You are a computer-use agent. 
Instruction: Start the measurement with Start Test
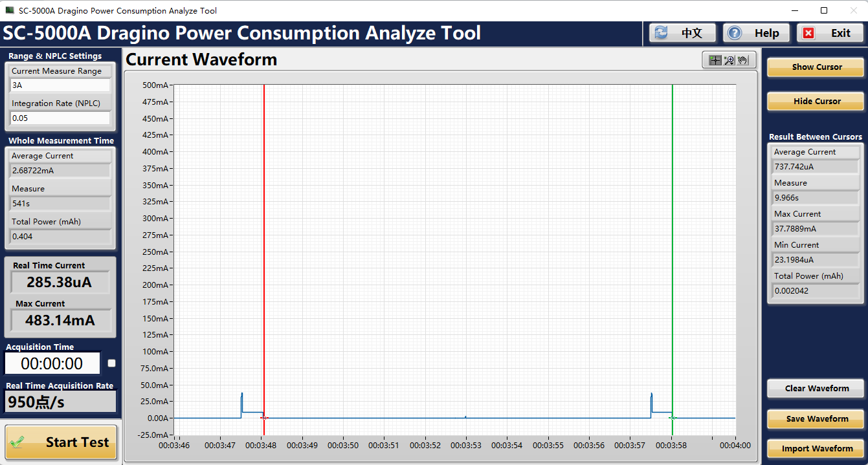pos(61,442)
